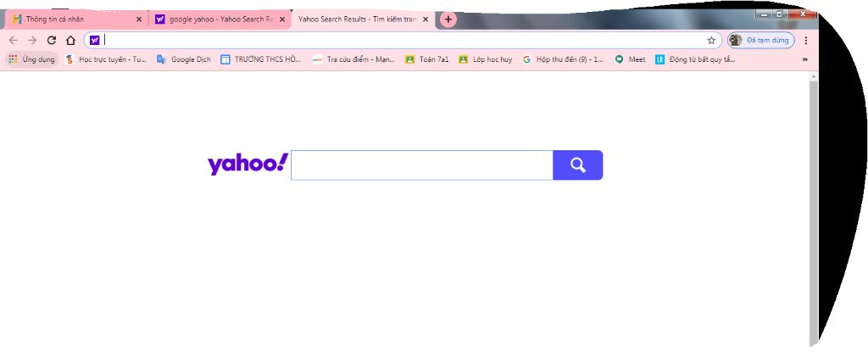Image resolution: width=868 pixels, height=364 pixels.
Task: Open the paused profile 'Đã tạm dừng' button
Action: point(760,40)
